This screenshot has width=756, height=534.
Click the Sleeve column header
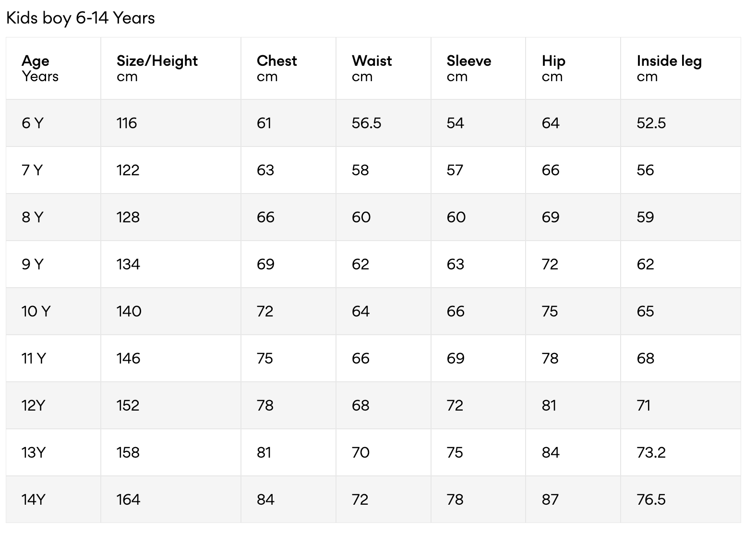(x=468, y=68)
